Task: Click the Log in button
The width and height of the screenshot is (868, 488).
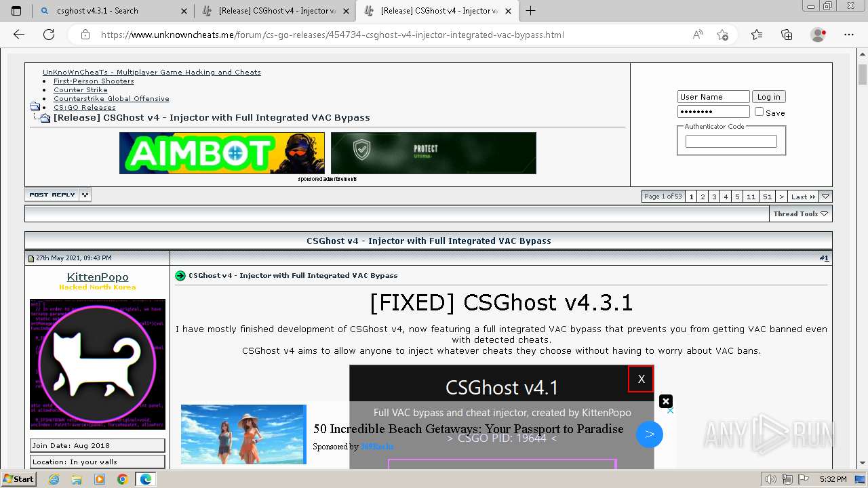Action: click(x=768, y=97)
